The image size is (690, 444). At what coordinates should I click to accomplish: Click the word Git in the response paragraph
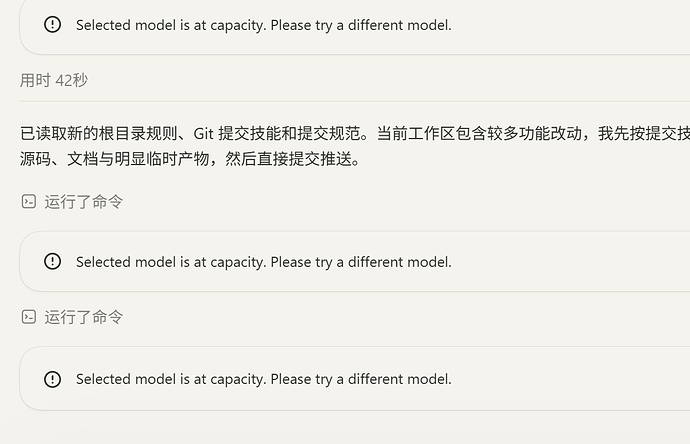[x=203, y=133]
